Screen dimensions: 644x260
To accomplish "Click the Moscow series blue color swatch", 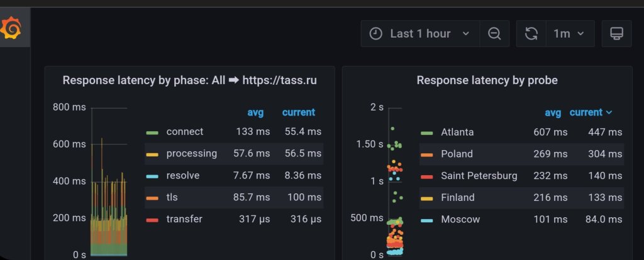I will 427,220.
